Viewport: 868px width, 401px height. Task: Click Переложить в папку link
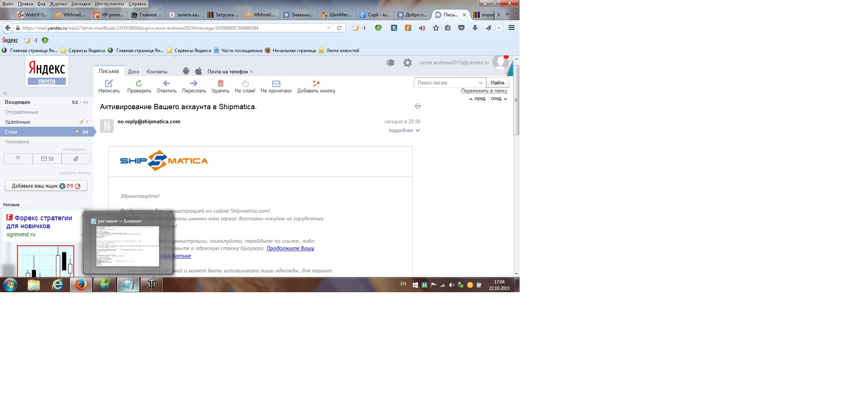click(484, 91)
